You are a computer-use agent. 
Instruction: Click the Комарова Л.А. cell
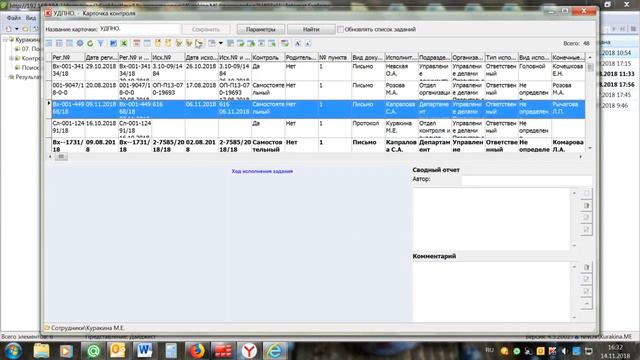568,146
